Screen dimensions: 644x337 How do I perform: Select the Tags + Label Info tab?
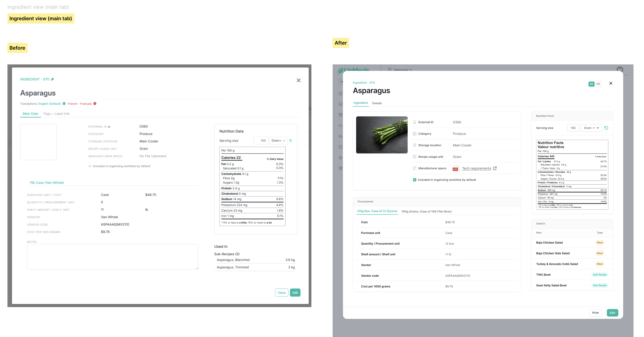click(x=57, y=114)
